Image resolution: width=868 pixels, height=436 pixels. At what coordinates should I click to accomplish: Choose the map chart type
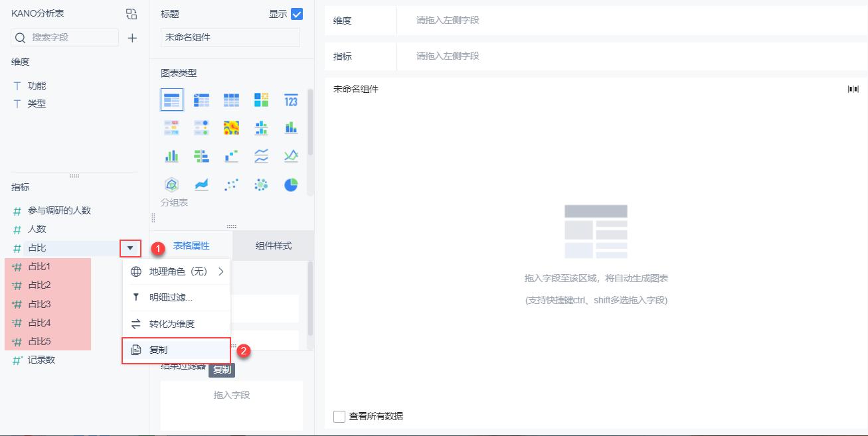(230, 127)
